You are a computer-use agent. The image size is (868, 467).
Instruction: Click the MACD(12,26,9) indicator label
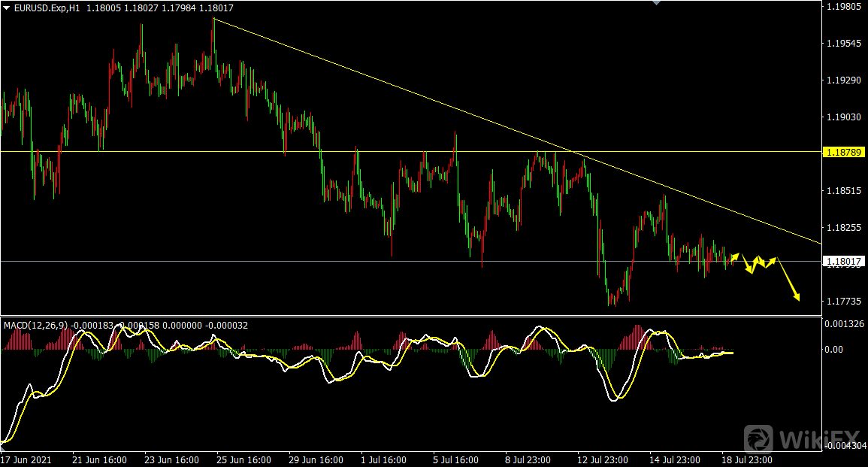(x=37, y=325)
